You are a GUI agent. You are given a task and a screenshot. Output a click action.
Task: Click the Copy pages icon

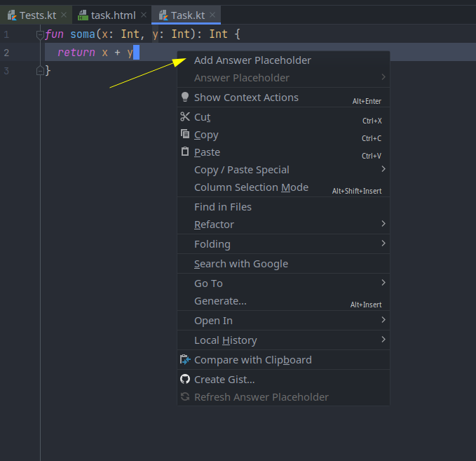click(185, 134)
